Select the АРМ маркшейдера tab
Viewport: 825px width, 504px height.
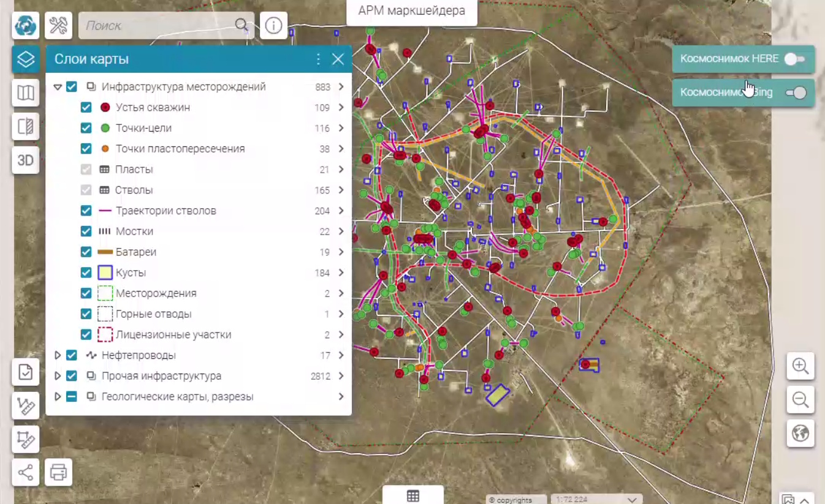[411, 11]
